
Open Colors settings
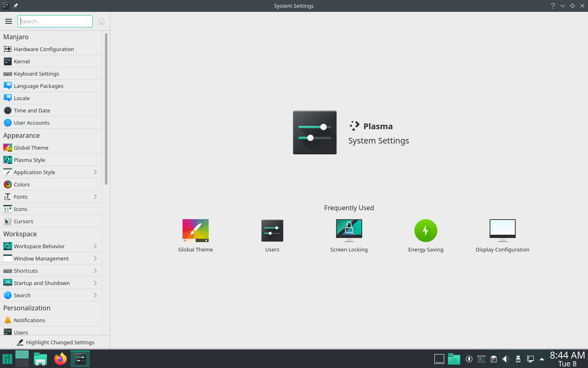click(x=51, y=184)
